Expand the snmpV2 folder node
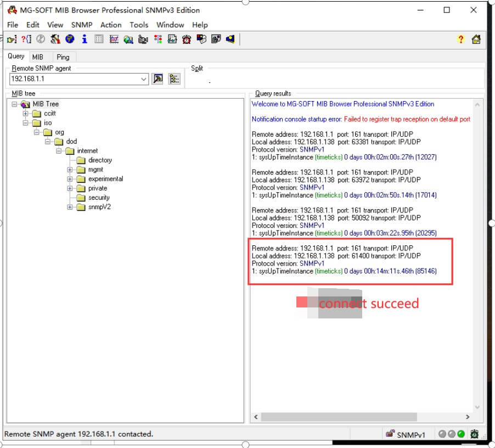Screen dimensions: 495x448 click(70, 207)
